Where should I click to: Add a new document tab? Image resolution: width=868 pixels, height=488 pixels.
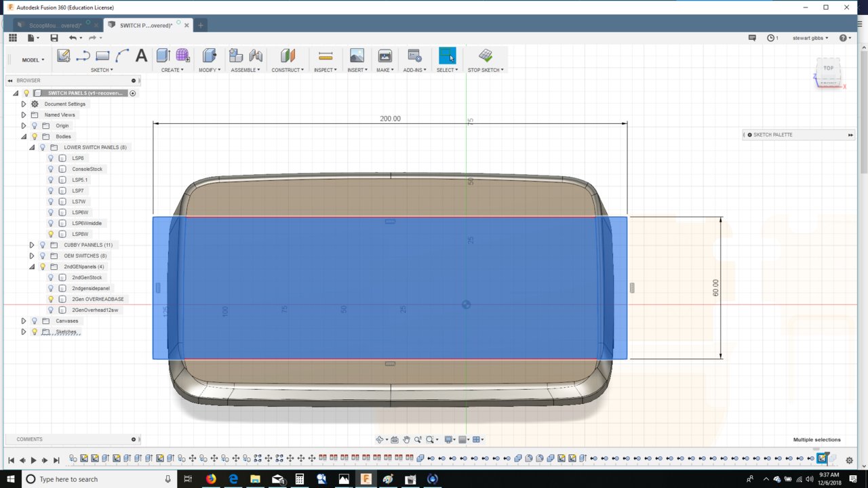tap(201, 25)
